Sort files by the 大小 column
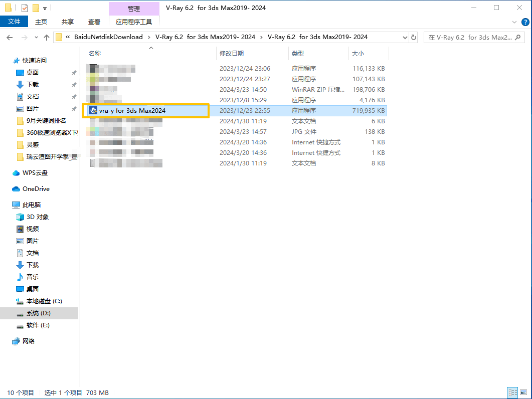The height and width of the screenshot is (399, 532). pyautogui.click(x=358, y=53)
